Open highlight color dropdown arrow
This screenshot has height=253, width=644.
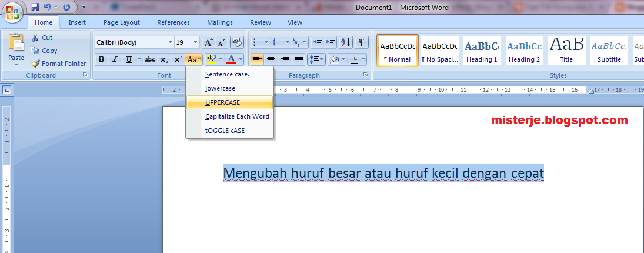tap(221, 59)
